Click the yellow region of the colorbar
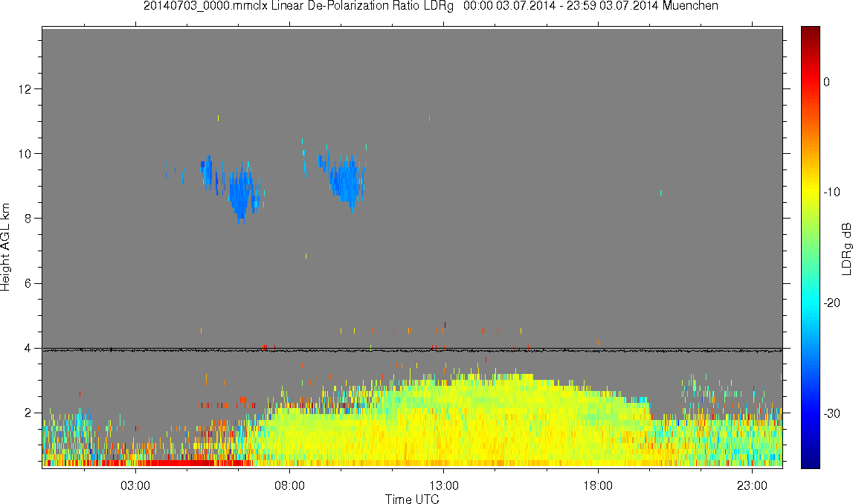 tap(810, 190)
